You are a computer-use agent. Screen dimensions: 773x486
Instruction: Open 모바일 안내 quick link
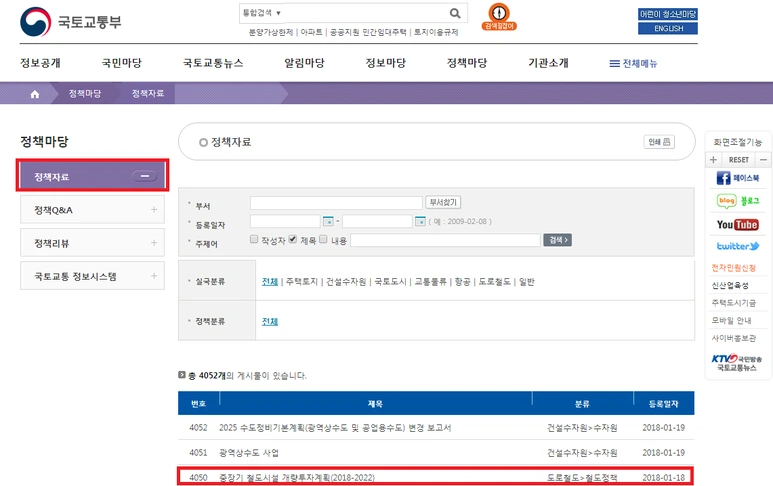tap(731, 320)
